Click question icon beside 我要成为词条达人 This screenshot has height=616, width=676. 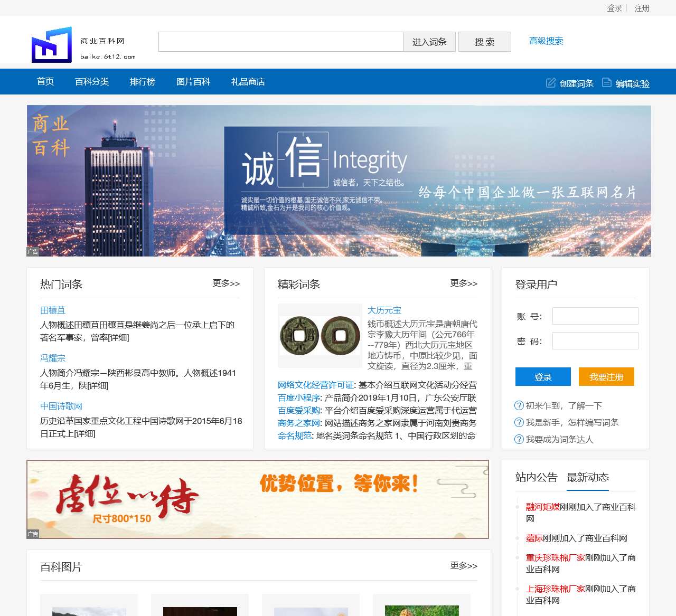click(519, 439)
